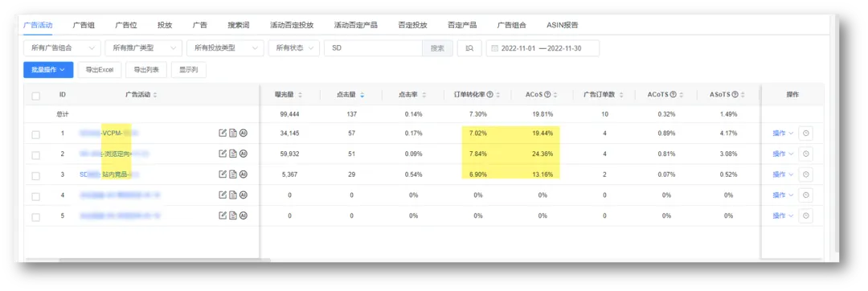Switch to the ASIN报告 tab
Viewport: 868px width, 291px height.
point(563,25)
